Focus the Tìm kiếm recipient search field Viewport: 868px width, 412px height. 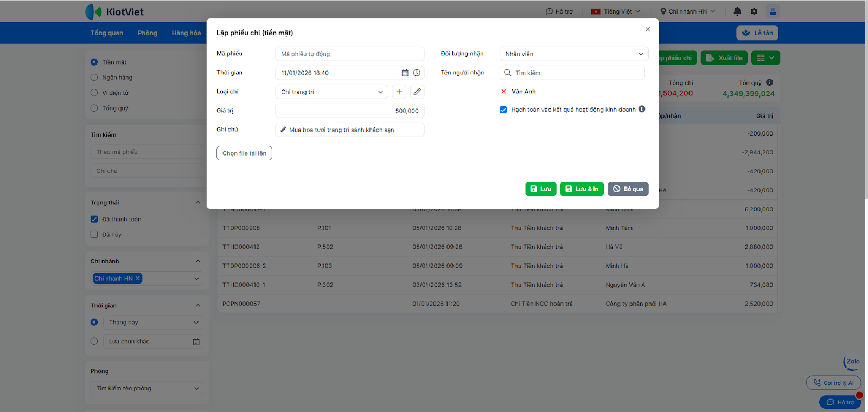pos(572,73)
